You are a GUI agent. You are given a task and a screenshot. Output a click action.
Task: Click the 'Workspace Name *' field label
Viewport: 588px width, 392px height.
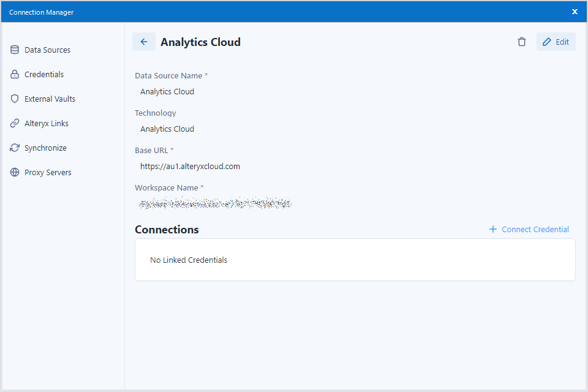169,187
